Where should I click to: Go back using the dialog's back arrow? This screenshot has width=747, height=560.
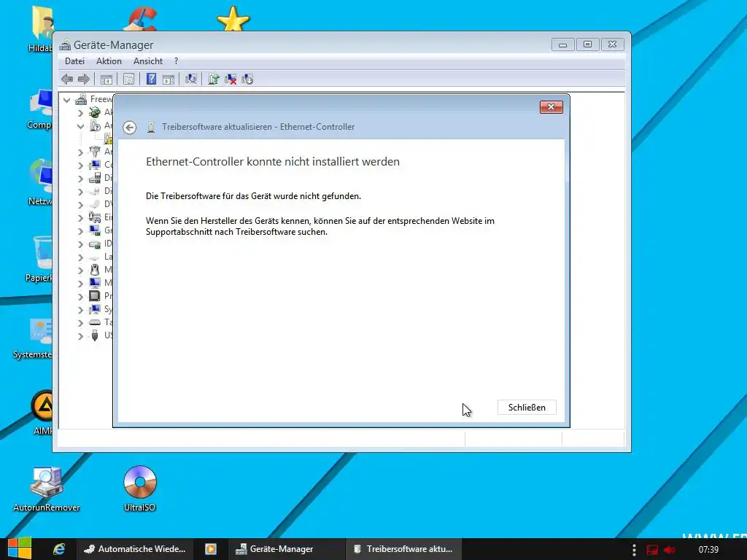pos(130,127)
